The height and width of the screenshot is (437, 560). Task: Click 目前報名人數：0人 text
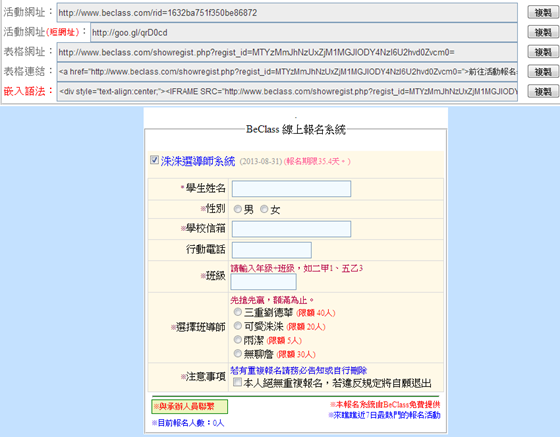[x=188, y=423]
